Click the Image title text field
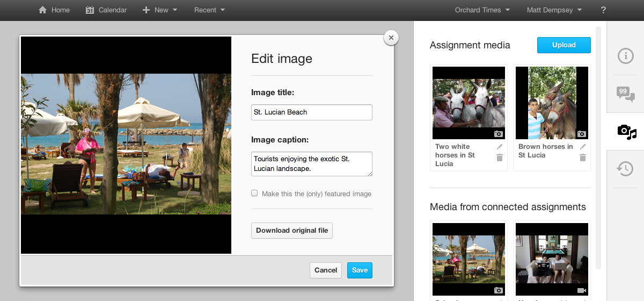The image size is (644, 301). tap(311, 112)
